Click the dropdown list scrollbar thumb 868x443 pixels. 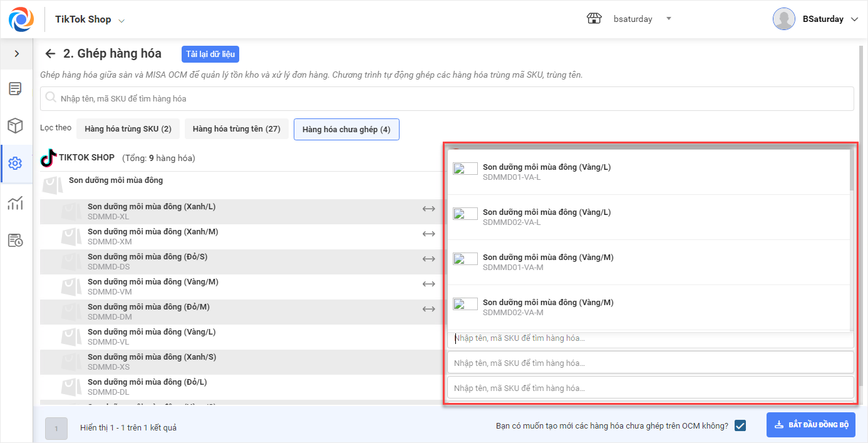click(x=850, y=170)
